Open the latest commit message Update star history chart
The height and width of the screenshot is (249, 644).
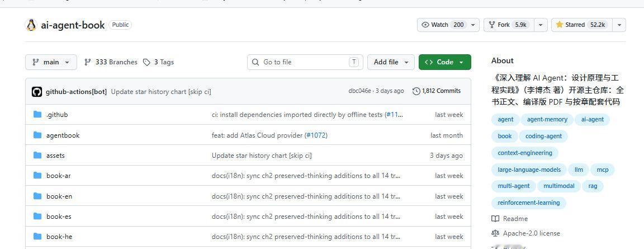point(161,92)
